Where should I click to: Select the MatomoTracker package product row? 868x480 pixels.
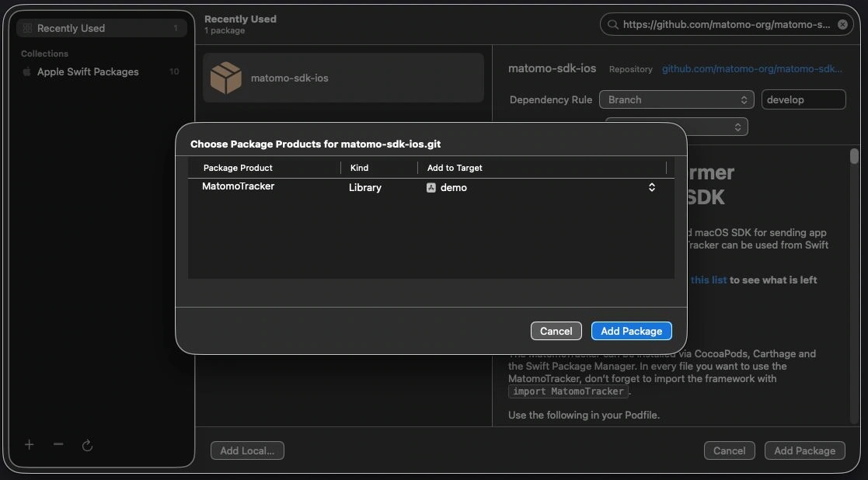click(431, 187)
